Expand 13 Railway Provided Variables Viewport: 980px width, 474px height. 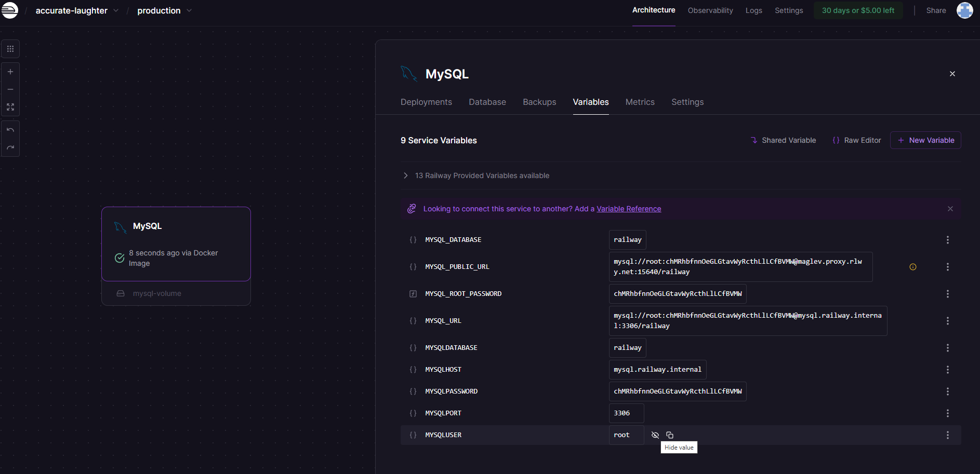coord(476,175)
